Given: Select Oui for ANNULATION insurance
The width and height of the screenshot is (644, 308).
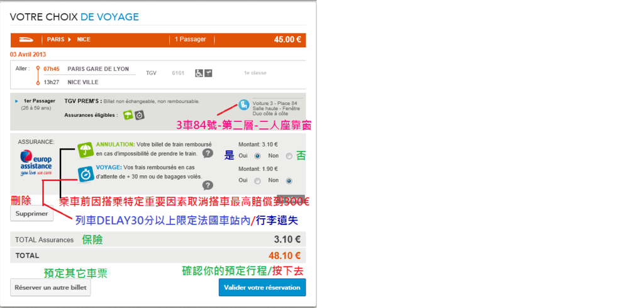Looking at the screenshot, I should point(257,156).
